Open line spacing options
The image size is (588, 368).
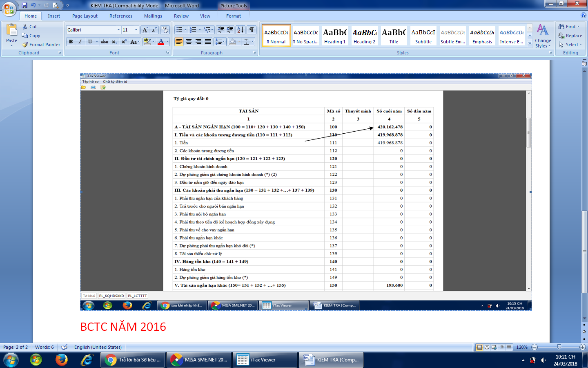pyautogui.click(x=220, y=42)
